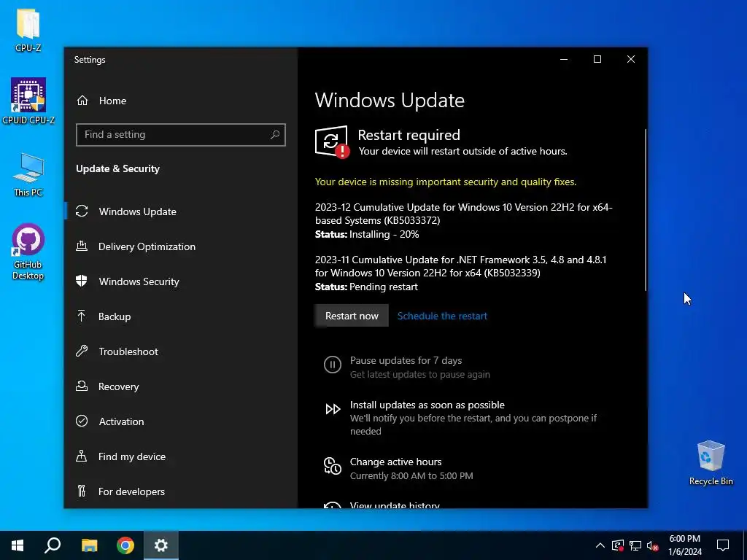Image resolution: width=747 pixels, height=560 pixels.
Task: Click the fast-forward icon for Install updates
Action: point(333,409)
